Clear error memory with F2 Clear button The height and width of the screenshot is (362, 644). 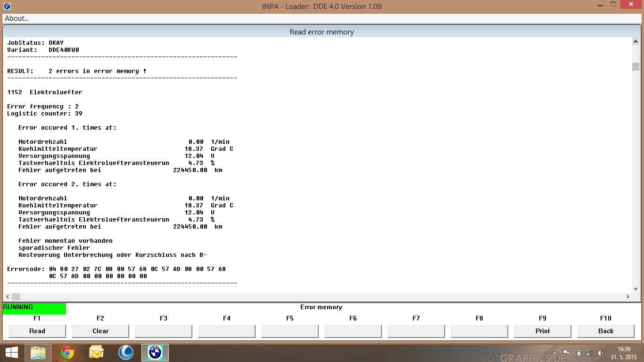[x=100, y=331]
